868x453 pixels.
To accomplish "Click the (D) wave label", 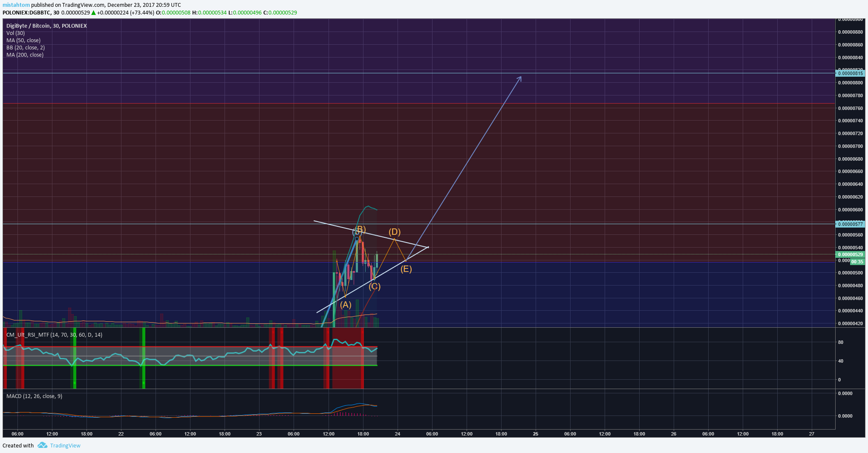I will (x=395, y=232).
